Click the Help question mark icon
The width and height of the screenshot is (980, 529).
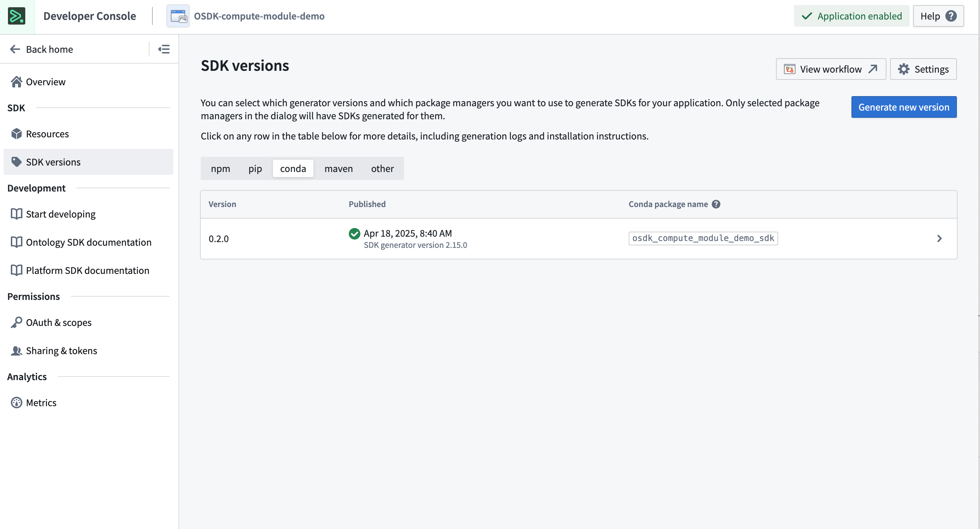click(x=951, y=16)
